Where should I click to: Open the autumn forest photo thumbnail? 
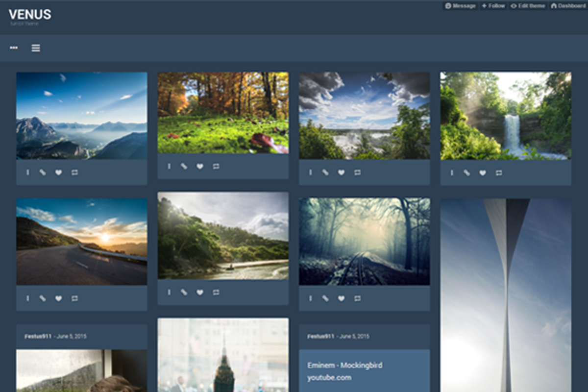pyautogui.click(x=223, y=113)
